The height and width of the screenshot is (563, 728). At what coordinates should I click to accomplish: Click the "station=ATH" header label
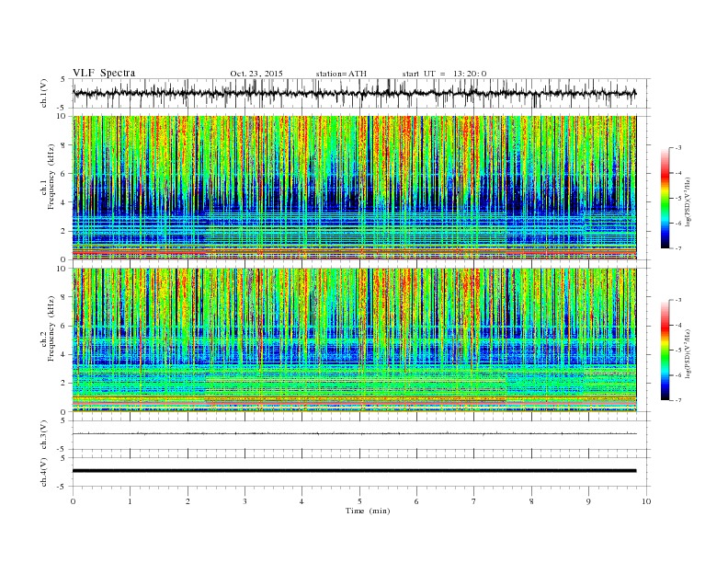point(341,74)
